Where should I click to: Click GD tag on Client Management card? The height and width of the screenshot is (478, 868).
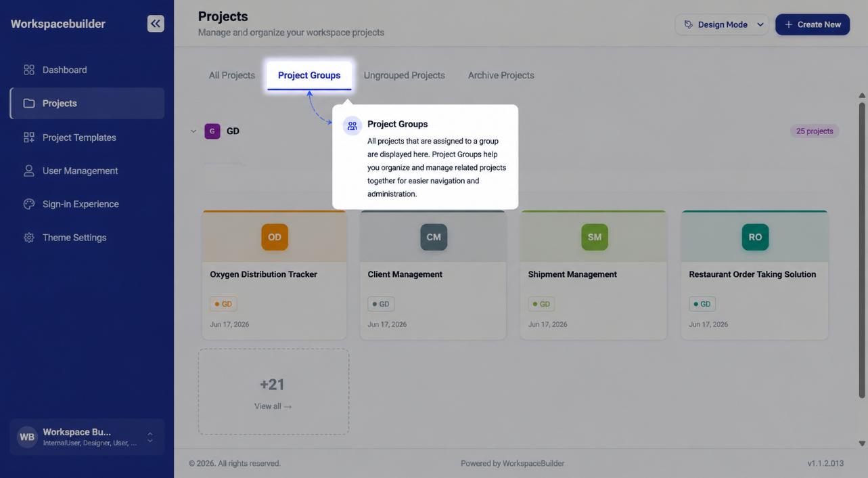tap(381, 304)
